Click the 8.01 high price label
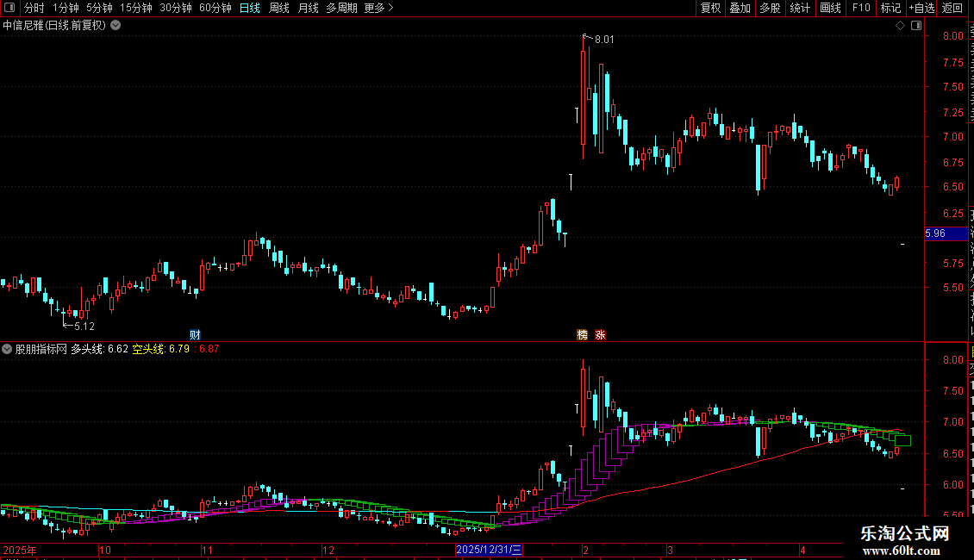The width and height of the screenshot is (974, 560). click(x=603, y=39)
